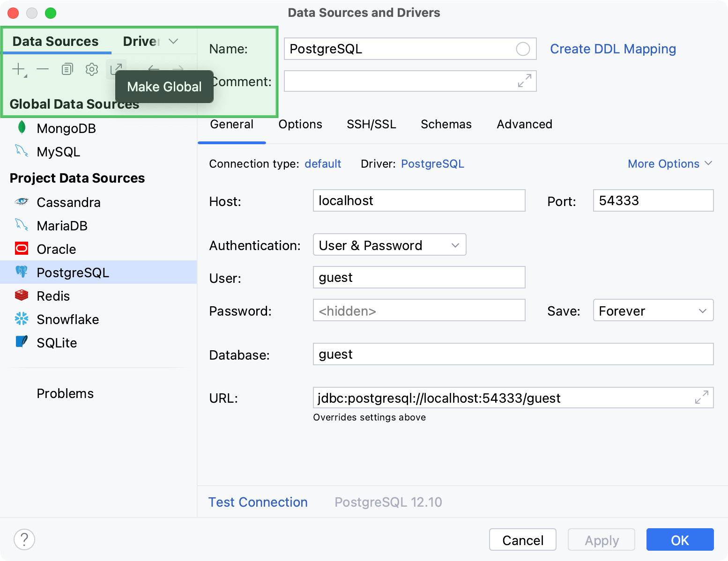Click the Test Connection link
The width and height of the screenshot is (728, 561).
(x=258, y=502)
